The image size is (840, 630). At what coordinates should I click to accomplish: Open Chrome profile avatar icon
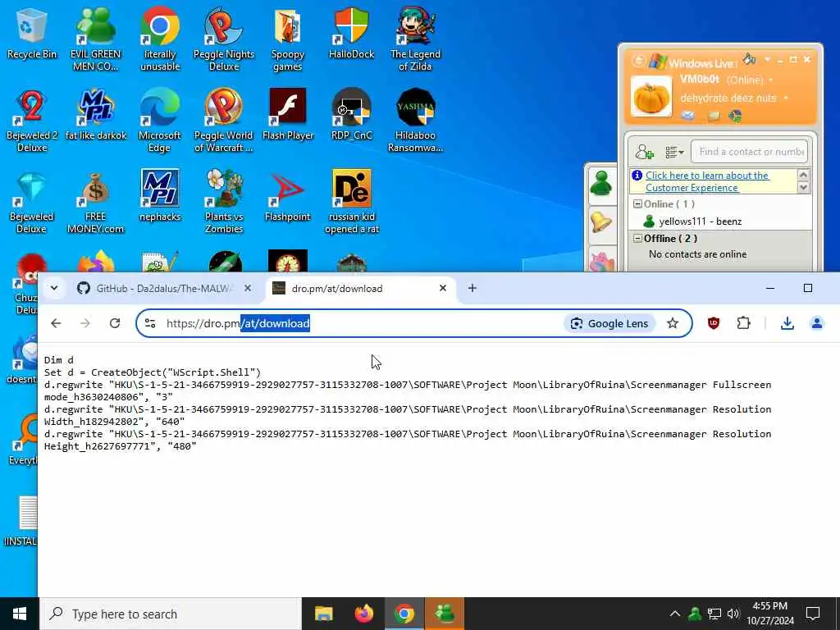coord(816,323)
